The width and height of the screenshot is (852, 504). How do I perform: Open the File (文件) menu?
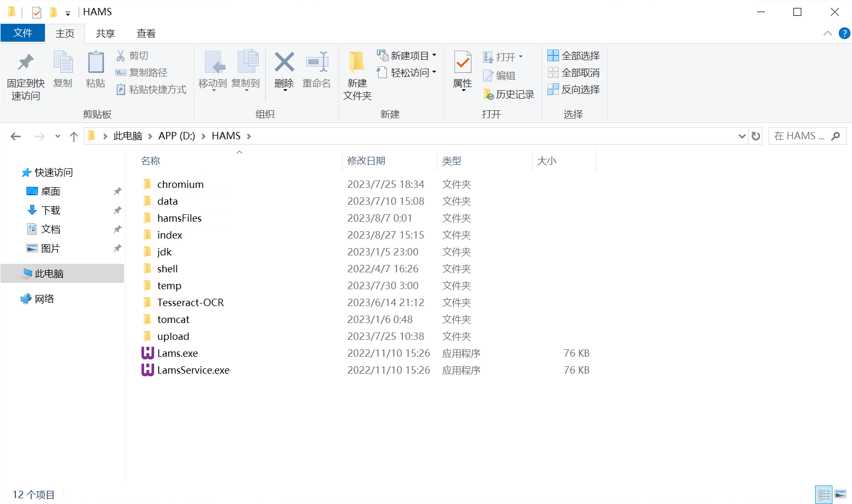pos(23,33)
